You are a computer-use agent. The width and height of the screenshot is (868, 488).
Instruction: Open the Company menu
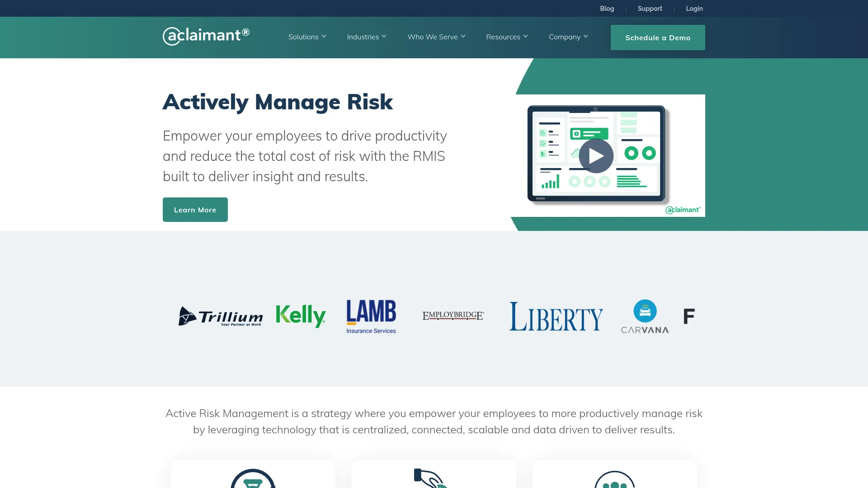(x=565, y=37)
